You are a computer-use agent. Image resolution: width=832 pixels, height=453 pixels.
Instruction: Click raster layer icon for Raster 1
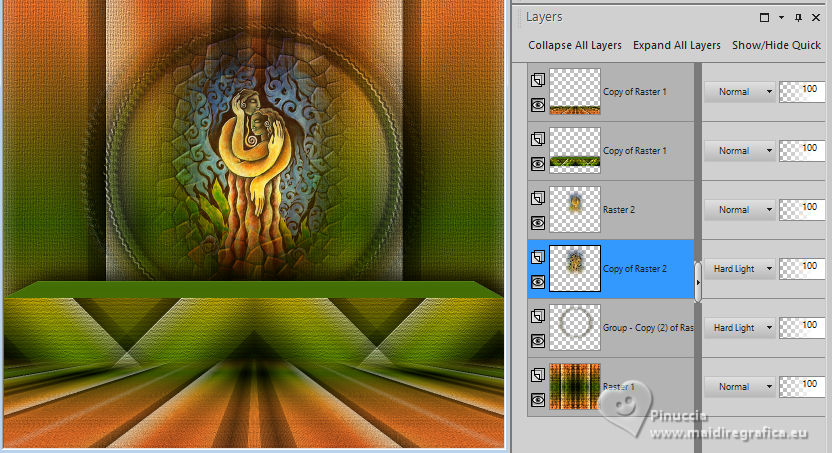(538, 374)
